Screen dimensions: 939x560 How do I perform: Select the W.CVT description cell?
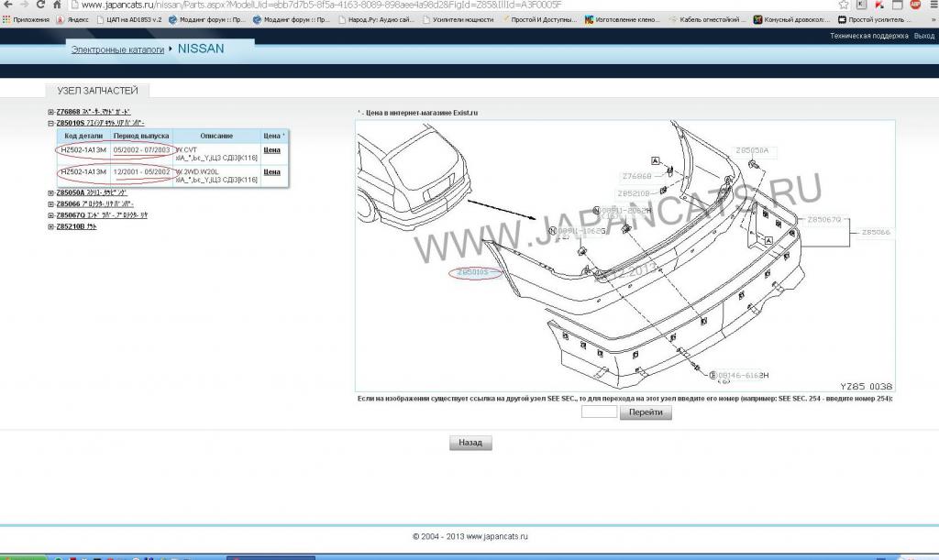(x=216, y=154)
